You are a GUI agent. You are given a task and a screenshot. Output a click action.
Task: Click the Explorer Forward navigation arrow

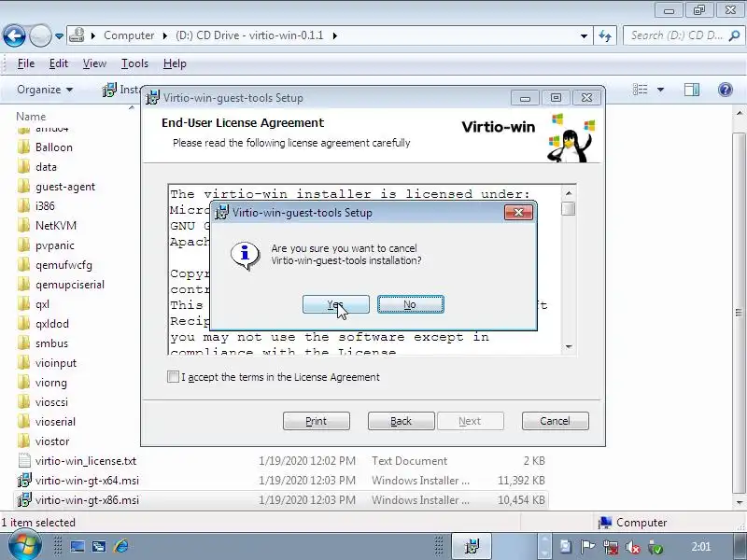click(x=40, y=35)
